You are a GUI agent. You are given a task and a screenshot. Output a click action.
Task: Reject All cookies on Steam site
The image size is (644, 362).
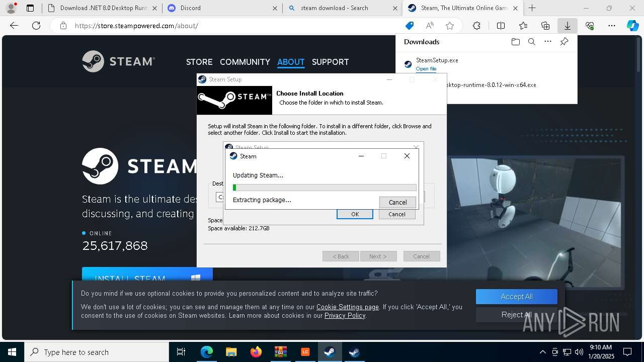point(517,315)
